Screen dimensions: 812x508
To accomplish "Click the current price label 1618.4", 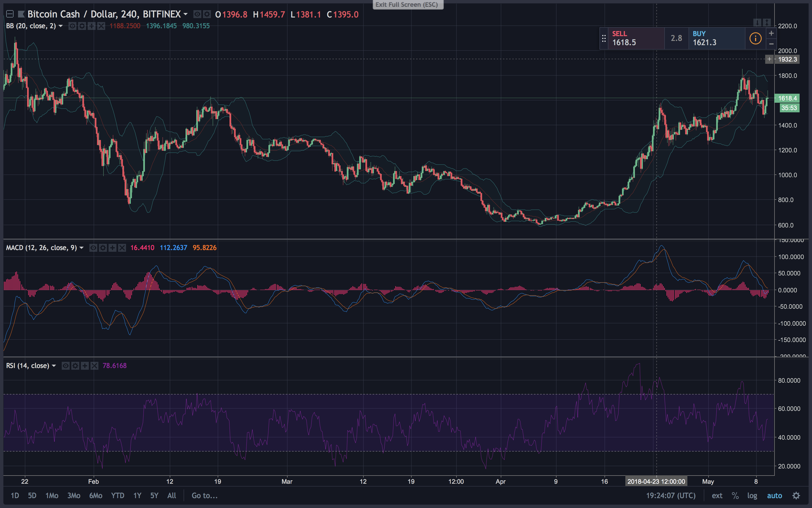I will pos(787,98).
